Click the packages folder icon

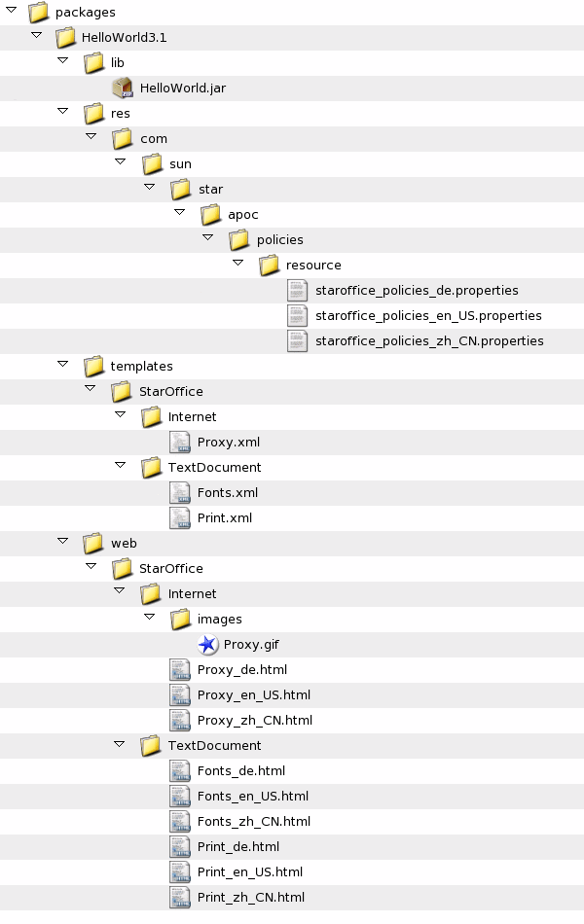(38, 12)
